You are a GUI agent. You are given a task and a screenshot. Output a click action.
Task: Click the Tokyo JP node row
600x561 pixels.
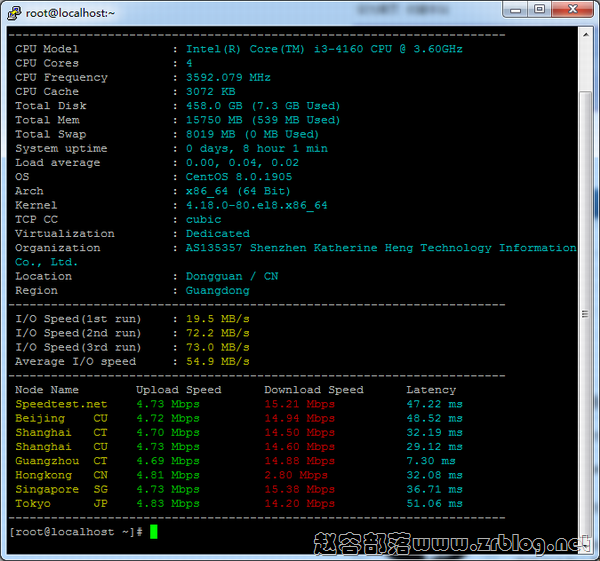[x=61, y=503]
